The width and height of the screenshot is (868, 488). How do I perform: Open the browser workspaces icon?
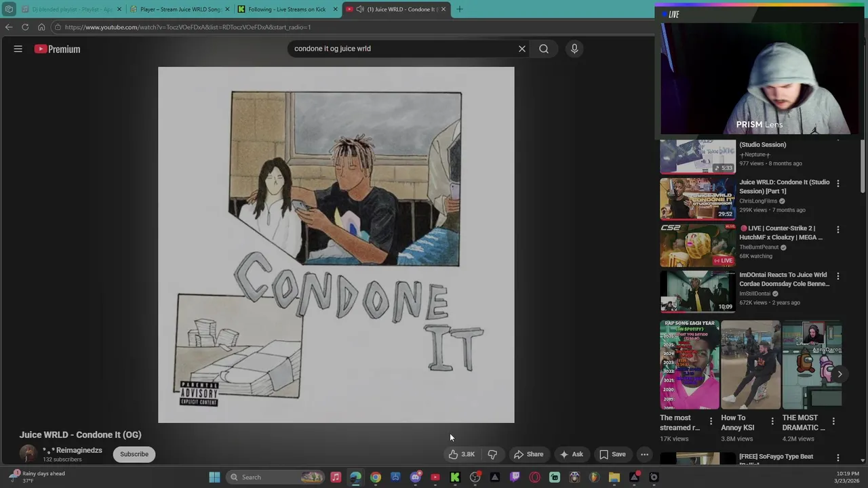pyautogui.click(x=9, y=9)
